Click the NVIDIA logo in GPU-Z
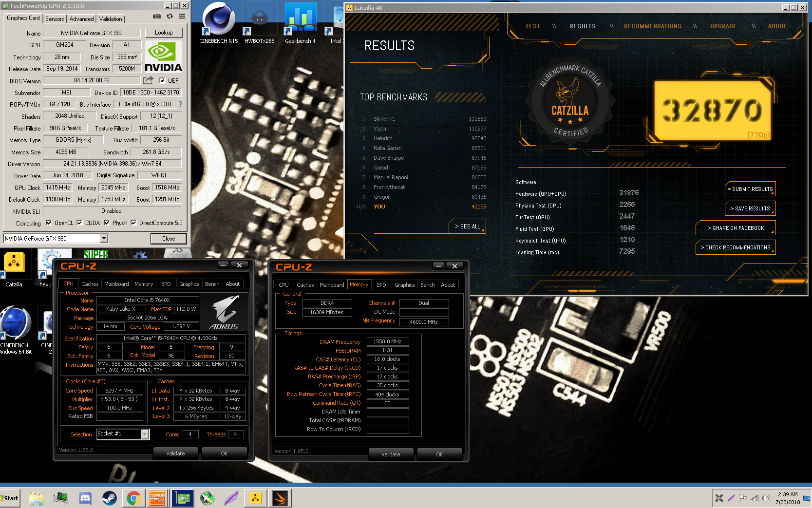Viewport: 812px width, 508px height. click(x=164, y=57)
